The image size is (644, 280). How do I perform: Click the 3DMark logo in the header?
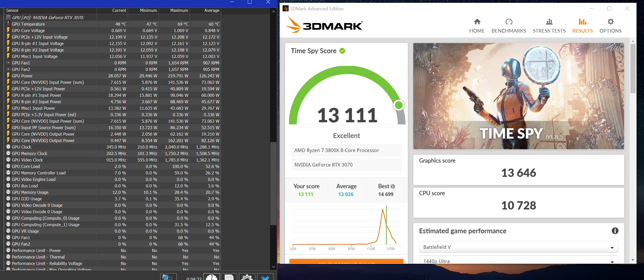click(x=324, y=25)
